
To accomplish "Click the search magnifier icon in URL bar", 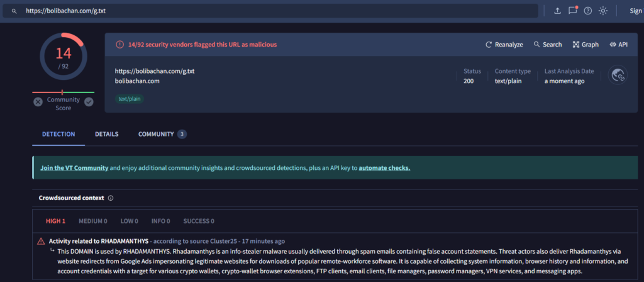I will 14,11.
